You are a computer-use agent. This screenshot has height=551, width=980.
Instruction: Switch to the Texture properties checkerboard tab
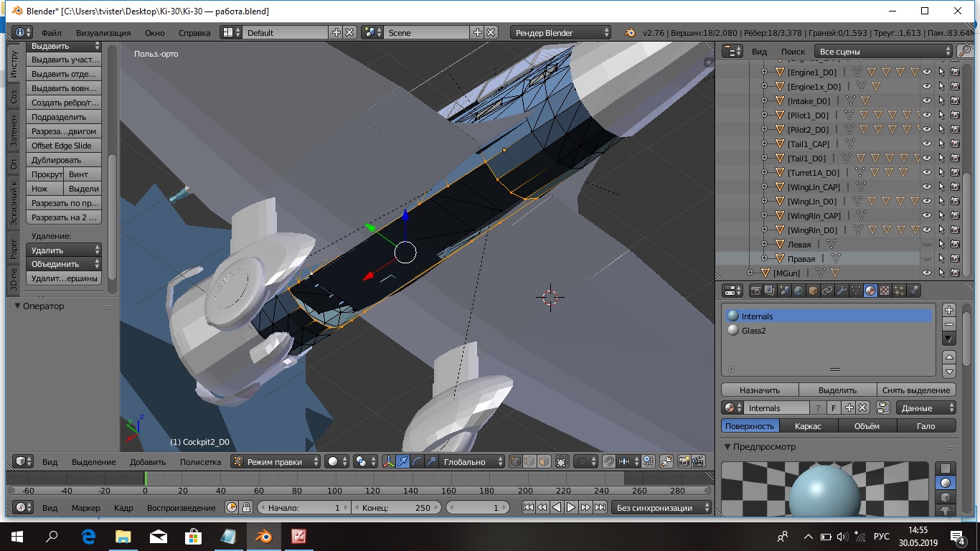[x=885, y=291]
